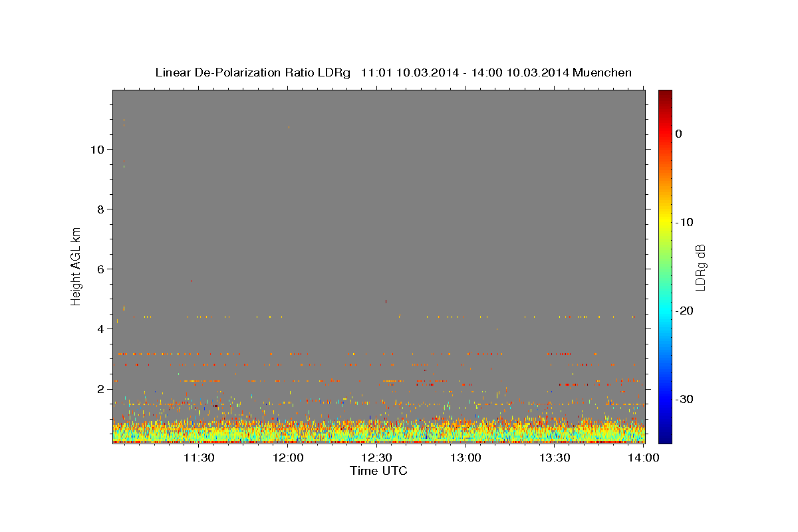Click the height tick label 4

pos(99,329)
